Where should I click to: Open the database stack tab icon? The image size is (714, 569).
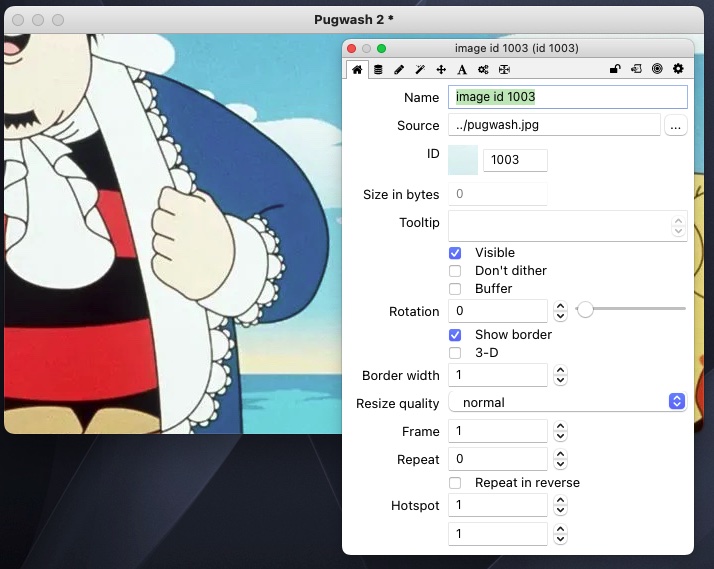pyautogui.click(x=378, y=70)
